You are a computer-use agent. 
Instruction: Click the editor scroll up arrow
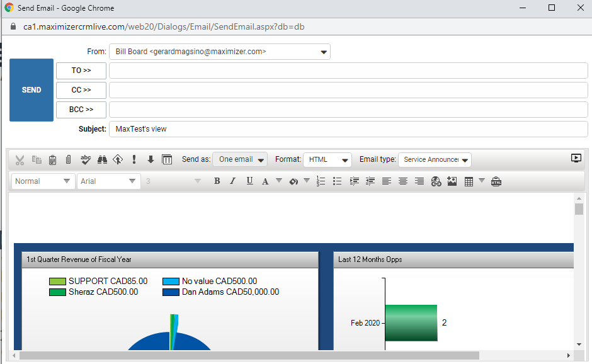(579, 198)
